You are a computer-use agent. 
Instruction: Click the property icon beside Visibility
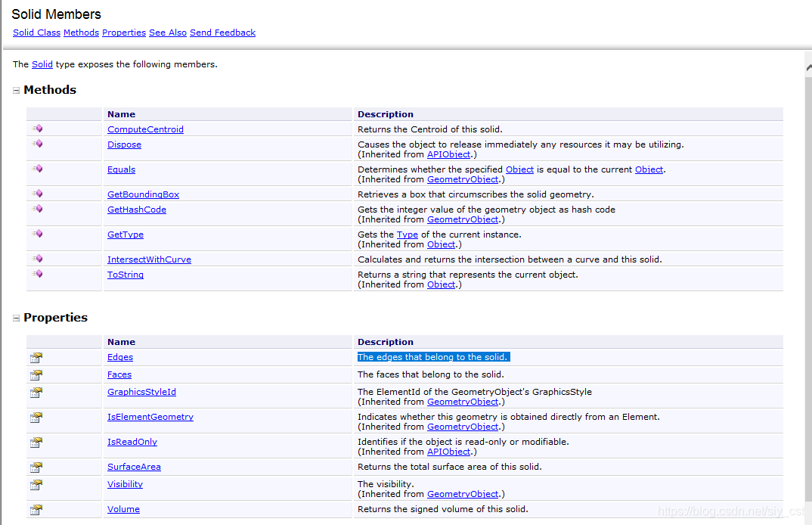pos(36,485)
